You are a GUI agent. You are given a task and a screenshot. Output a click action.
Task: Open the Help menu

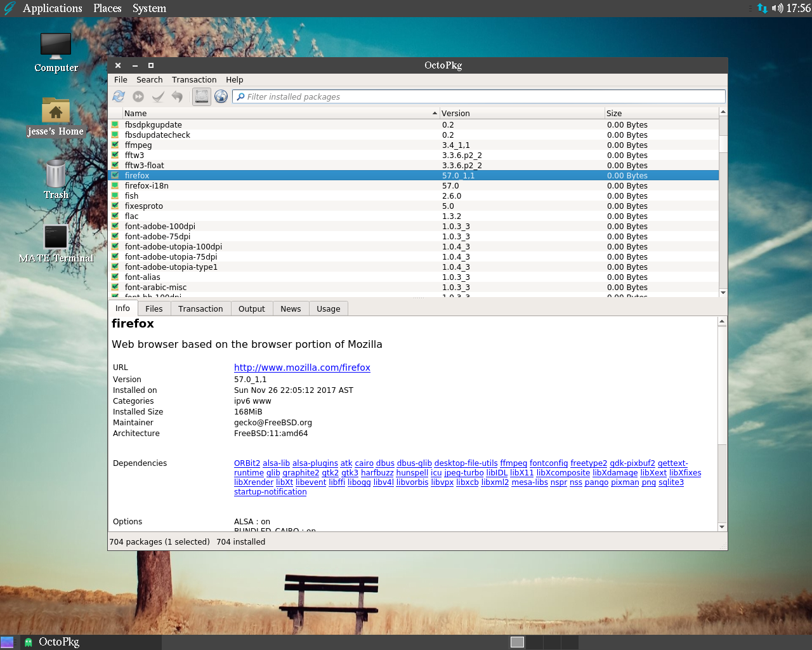(x=235, y=80)
